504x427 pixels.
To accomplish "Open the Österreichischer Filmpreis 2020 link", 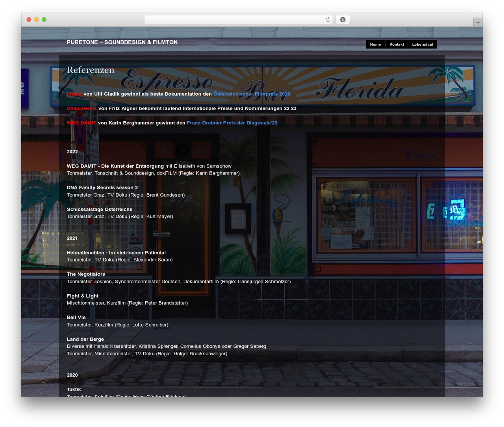I will [252, 94].
